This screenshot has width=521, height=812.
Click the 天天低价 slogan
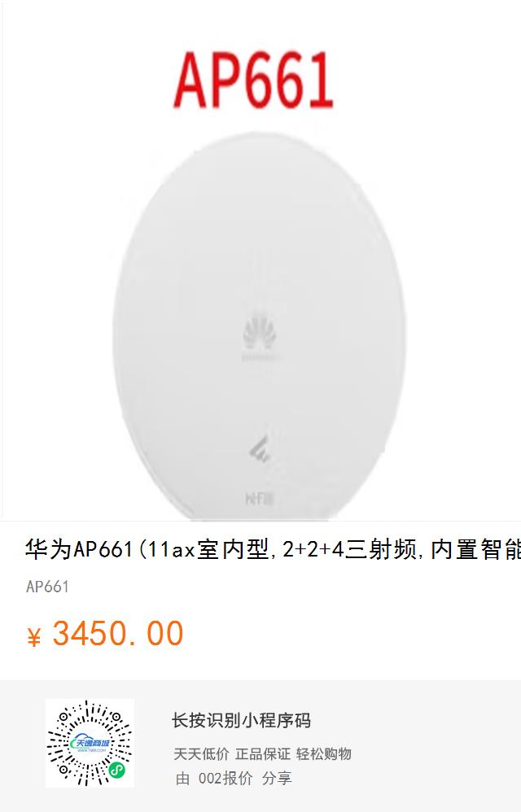click(x=201, y=754)
